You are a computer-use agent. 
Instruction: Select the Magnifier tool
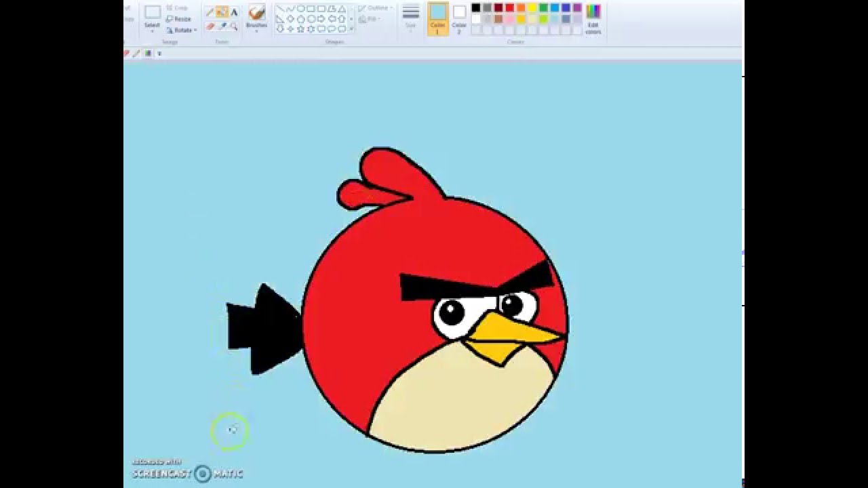pos(233,25)
